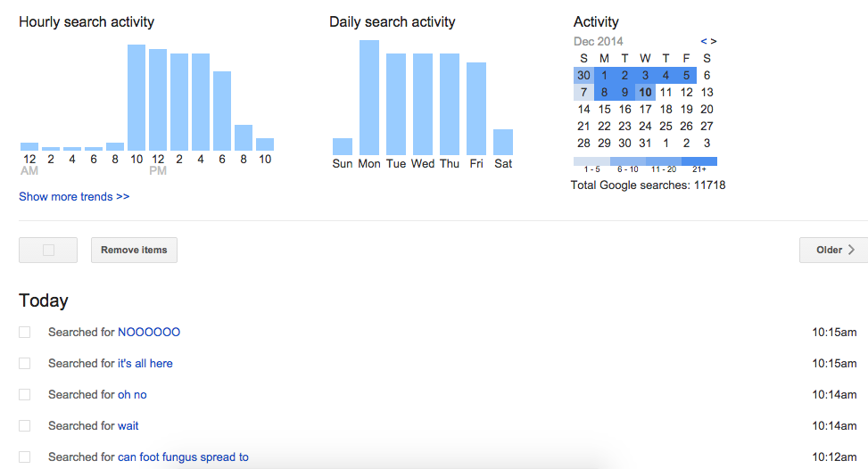Open the NOOOOOO search link

coord(149,332)
